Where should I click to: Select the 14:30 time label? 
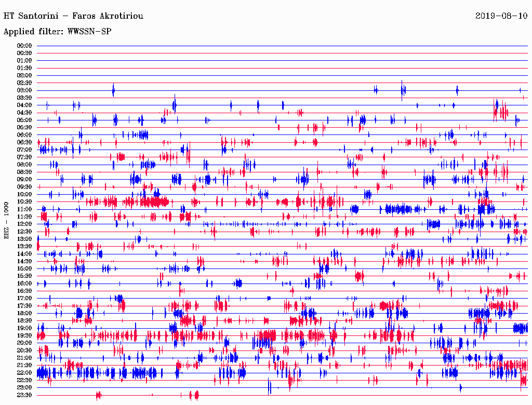(24, 262)
